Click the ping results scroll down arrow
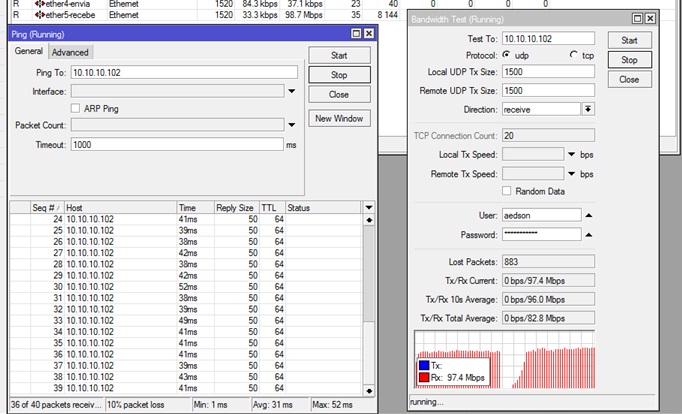The image size is (682, 414). (x=369, y=391)
